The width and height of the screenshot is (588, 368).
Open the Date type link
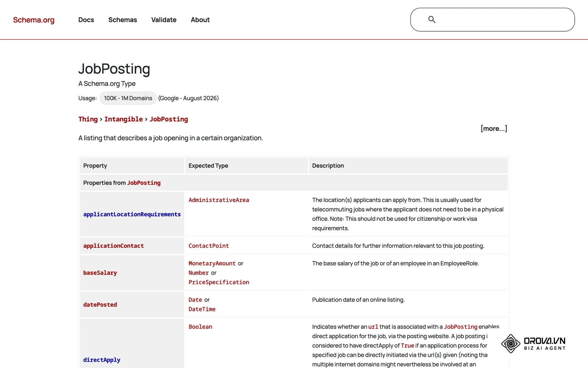point(195,300)
